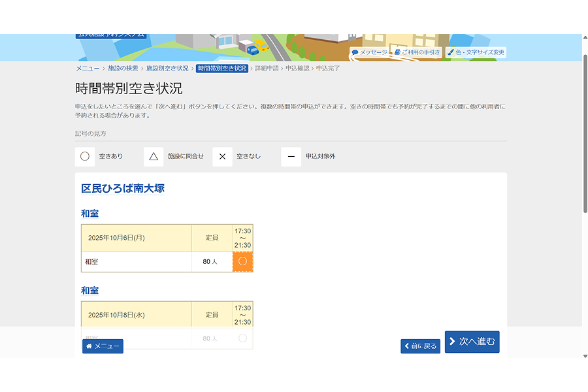The height and width of the screenshot is (392, 588).
Task: Click the 空きあり circle legend icon
Action: (84, 157)
